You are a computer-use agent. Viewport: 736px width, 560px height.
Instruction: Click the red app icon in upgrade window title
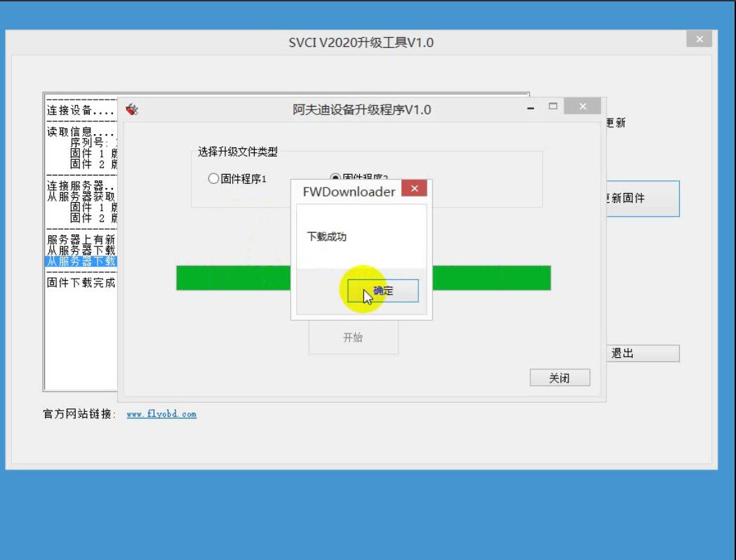click(132, 109)
